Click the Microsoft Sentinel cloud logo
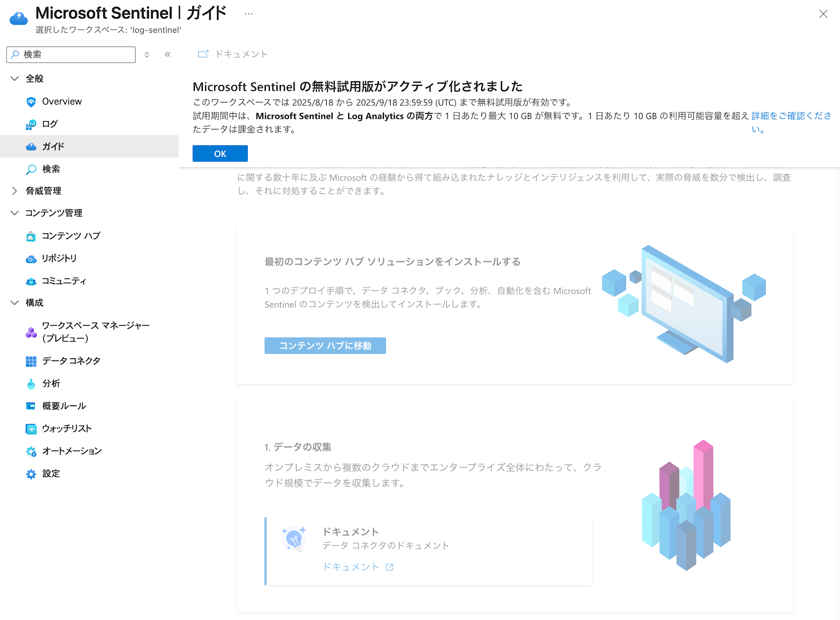 [18, 18]
